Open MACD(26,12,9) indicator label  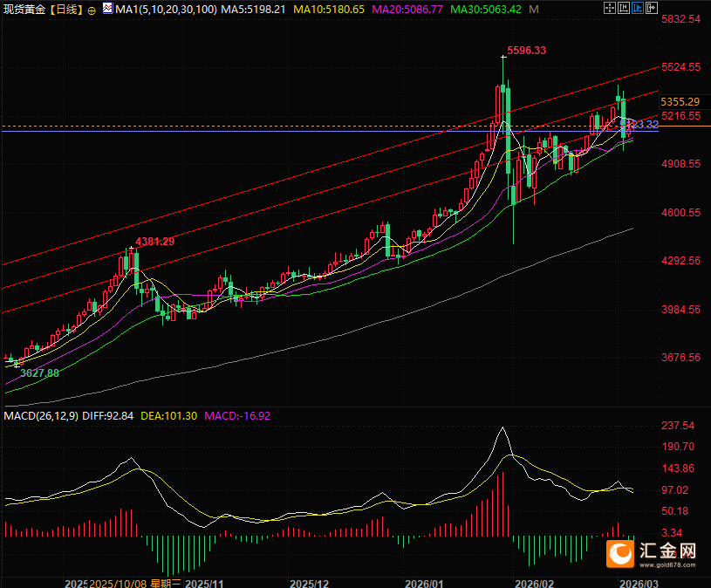coord(41,416)
